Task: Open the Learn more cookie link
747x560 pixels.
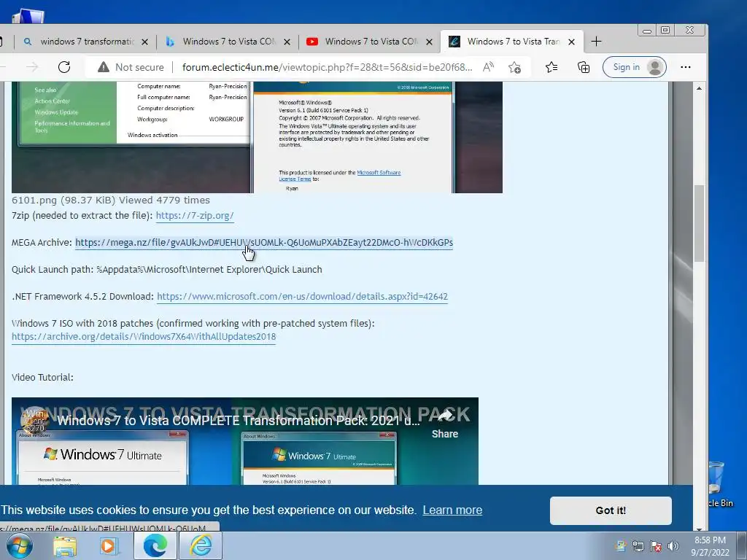Action: coord(452,510)
